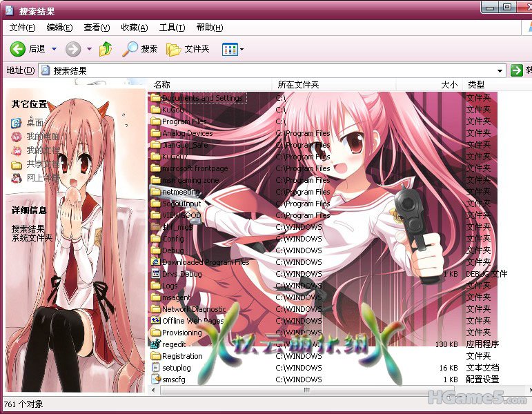Select the netmeeting folder icon
This screenshot has width=532, height=414.
[x=156, y=192]
